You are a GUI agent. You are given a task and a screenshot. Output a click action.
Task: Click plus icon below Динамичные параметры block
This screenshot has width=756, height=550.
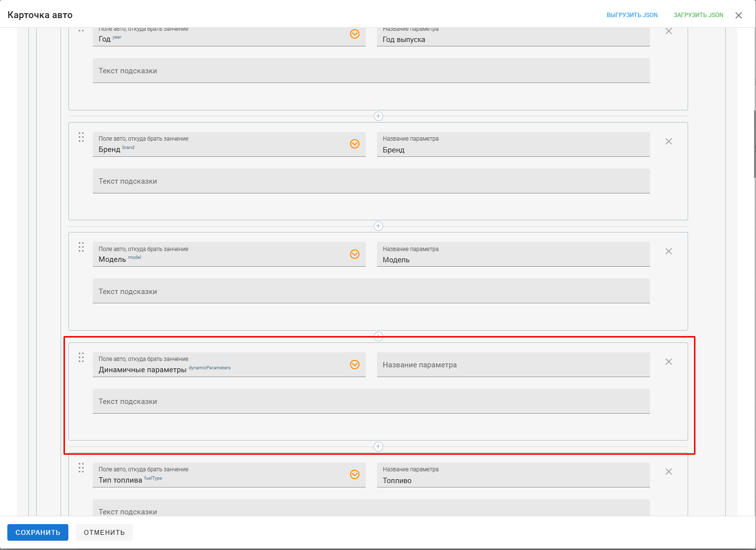coord(378,446)
